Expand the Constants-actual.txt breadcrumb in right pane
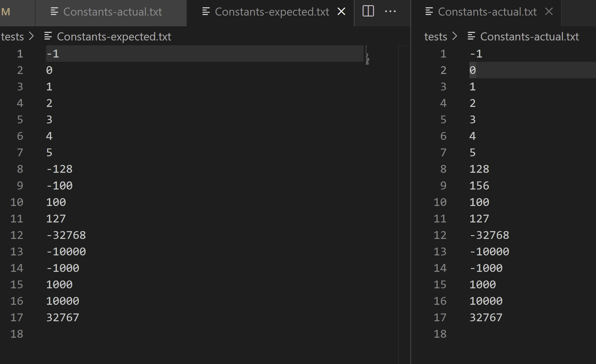 [x=529, y=37]
